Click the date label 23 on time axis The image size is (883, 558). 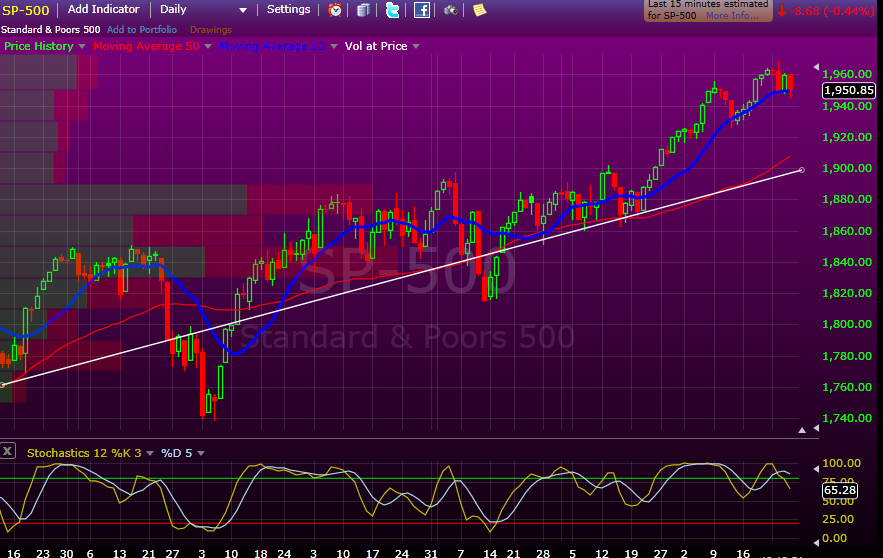[43, 553]
